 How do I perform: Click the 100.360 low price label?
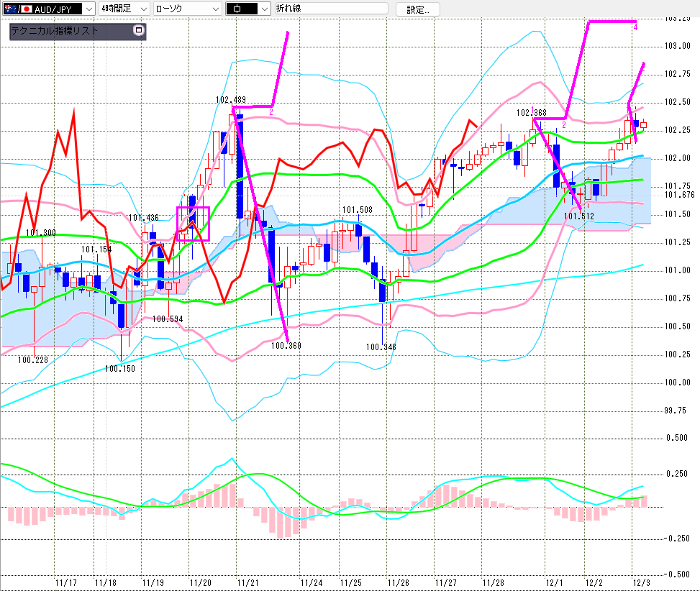click(x=286, y=346)
